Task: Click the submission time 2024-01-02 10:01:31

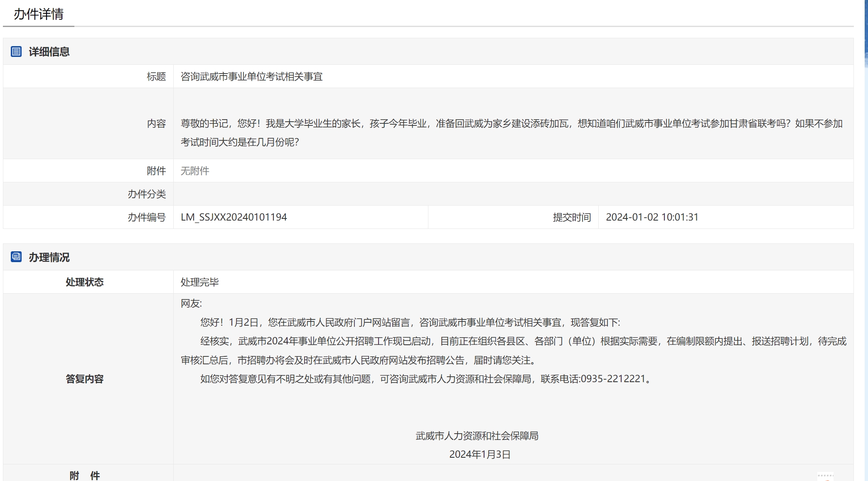Action: pyautogui.click(x=652, y=217)
